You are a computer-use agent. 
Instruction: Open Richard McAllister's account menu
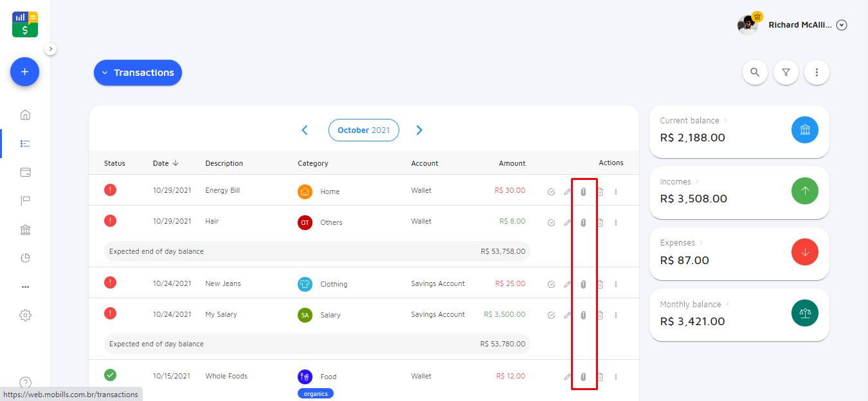click(841, 24)
